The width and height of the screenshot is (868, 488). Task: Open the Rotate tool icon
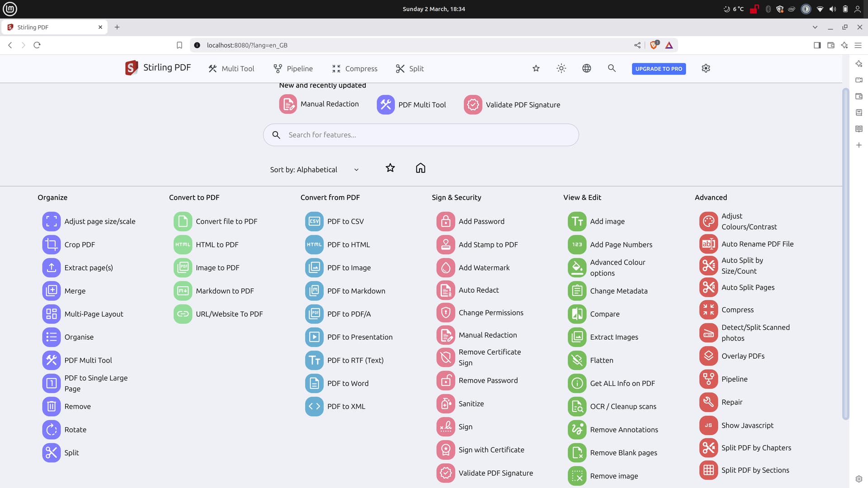(52, 430)
